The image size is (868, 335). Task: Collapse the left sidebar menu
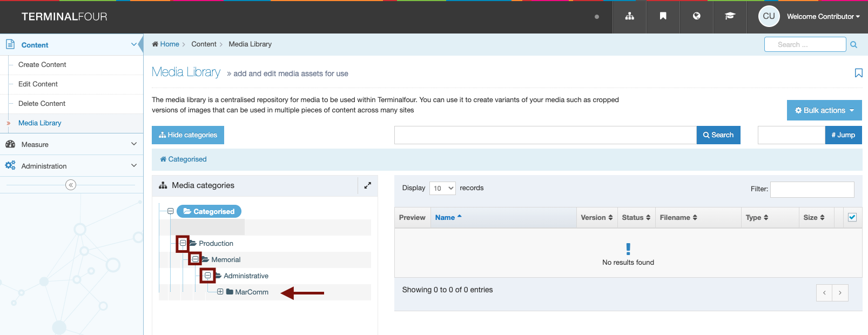point(71,185)
